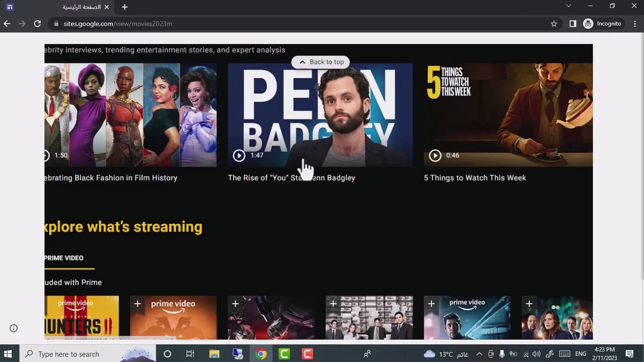Click the microphone tray icon
Viewport: 644px width, 362px height.
[x=502, y=354]
